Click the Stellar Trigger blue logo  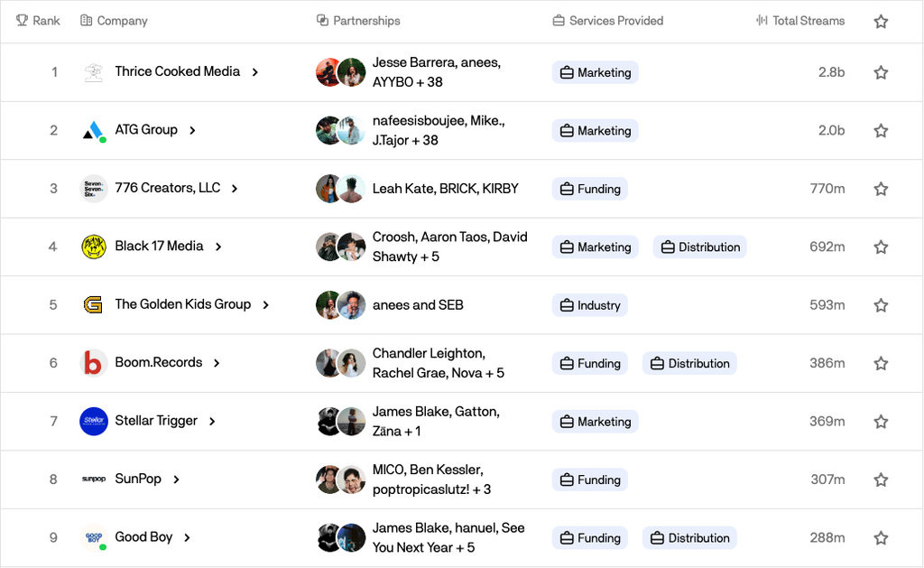coord(94,421)
